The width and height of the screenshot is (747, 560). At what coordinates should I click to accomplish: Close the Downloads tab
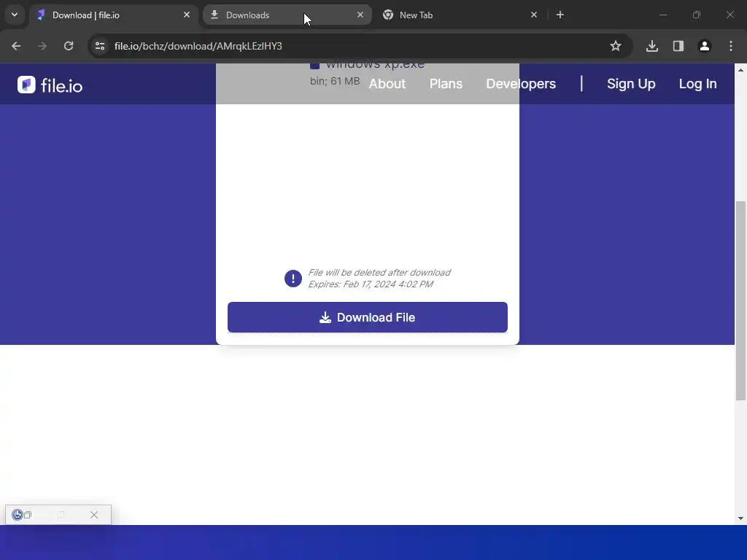[x=360, y=15]
